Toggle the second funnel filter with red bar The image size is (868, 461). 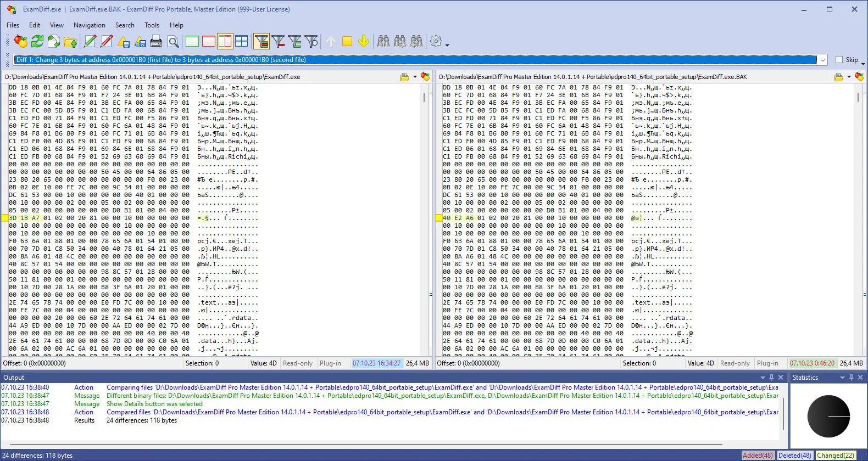278,41
